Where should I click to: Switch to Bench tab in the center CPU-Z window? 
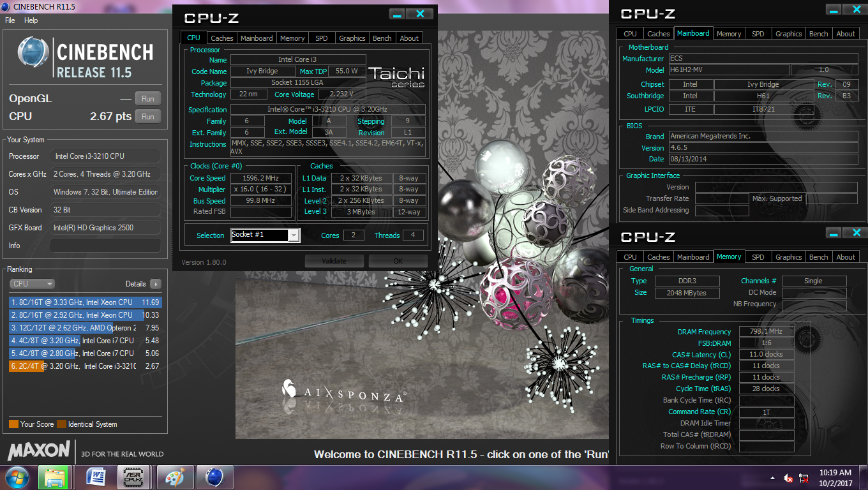(382, 38)
